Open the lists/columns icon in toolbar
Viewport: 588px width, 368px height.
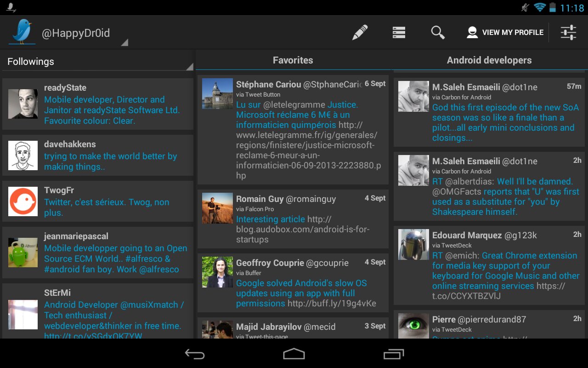(x=399, y=33)
